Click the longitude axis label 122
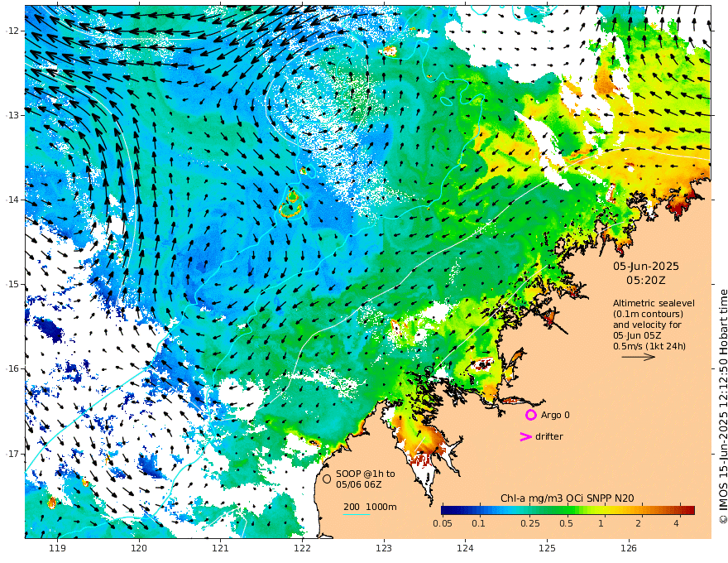 point(302,548)
